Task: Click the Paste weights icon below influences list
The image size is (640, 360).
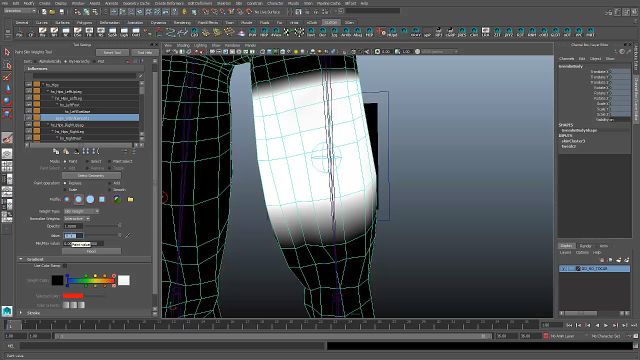Action: 66,152
